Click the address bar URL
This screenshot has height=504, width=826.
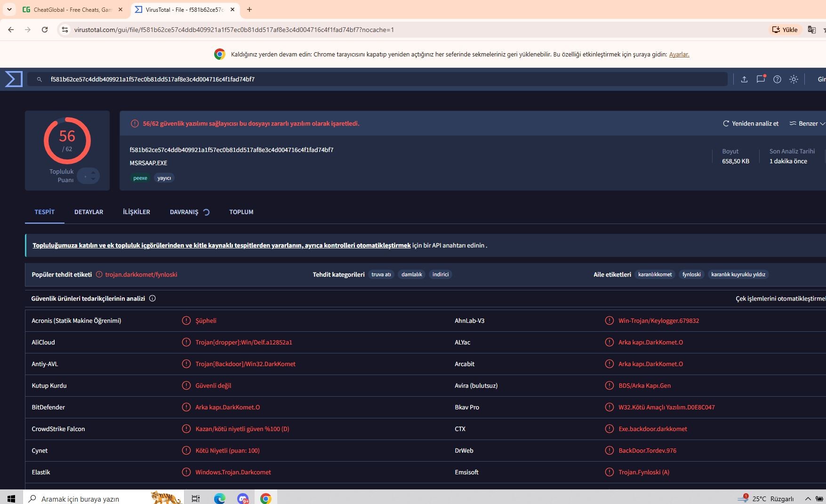(x=234, y=30)
